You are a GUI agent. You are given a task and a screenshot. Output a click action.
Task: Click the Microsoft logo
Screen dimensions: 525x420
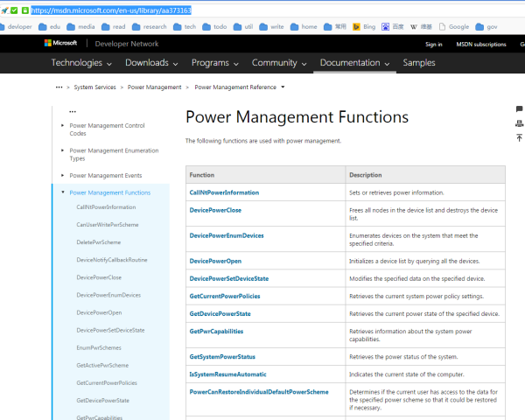tap(60, 43)
